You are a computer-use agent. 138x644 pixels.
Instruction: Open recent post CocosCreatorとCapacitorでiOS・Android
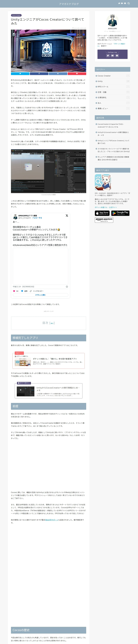(112, 125)
